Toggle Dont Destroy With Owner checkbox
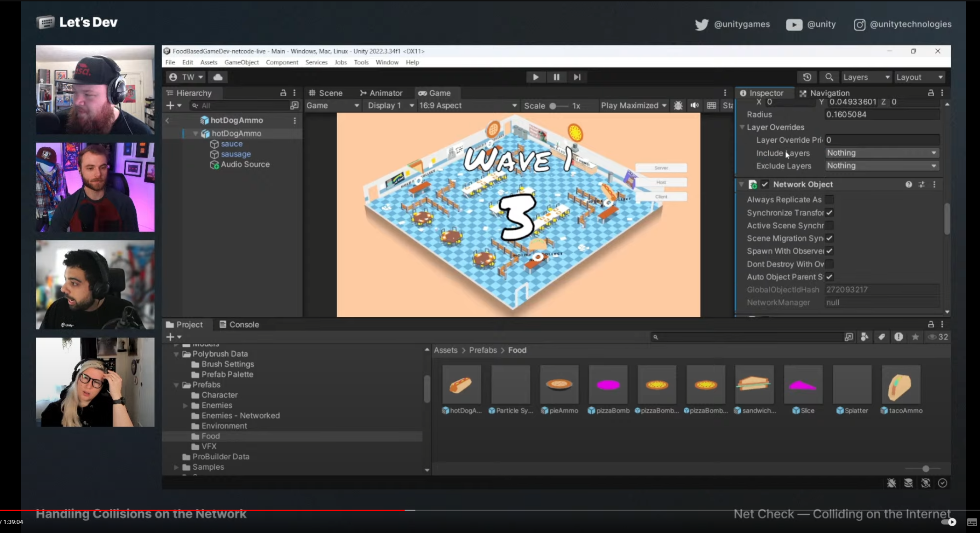The width and height of the screenshot is (980, 535). click(829, 264)
